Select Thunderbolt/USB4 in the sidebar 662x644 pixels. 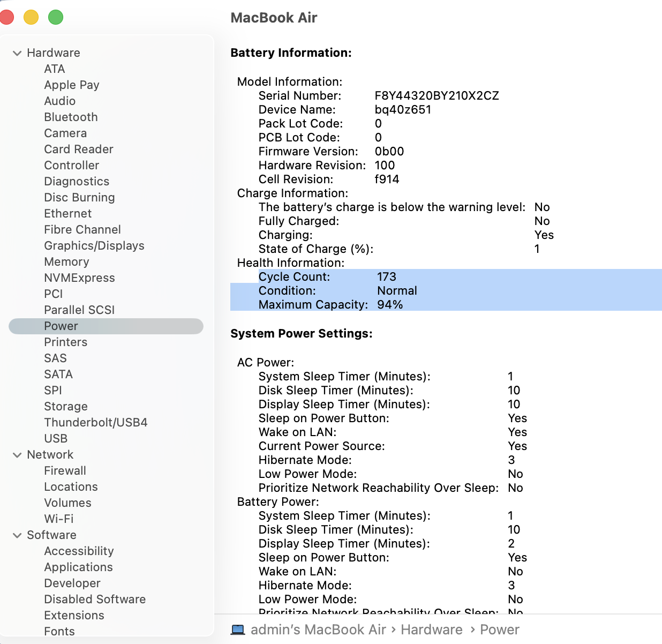[x=96, y=423]
